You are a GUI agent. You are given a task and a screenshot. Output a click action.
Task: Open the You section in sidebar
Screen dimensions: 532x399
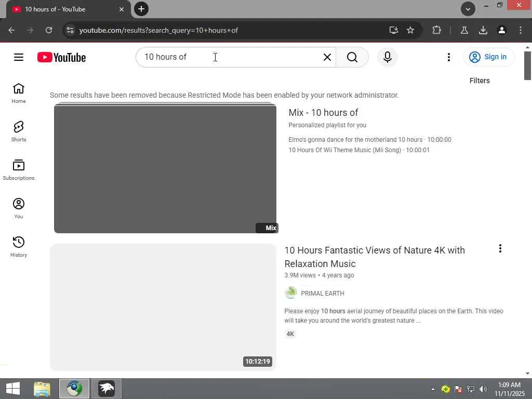pos(19,208)
